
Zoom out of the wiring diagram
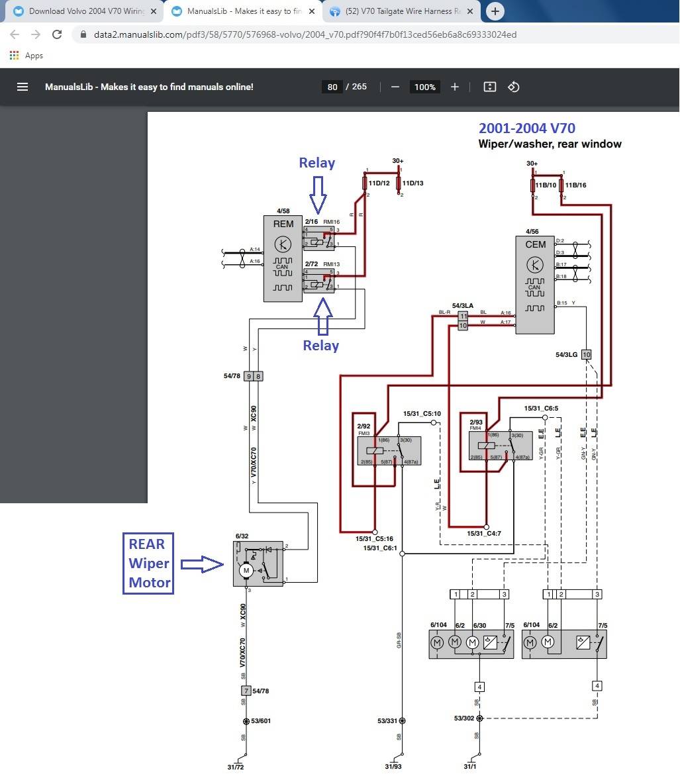(x=395, y=87)
